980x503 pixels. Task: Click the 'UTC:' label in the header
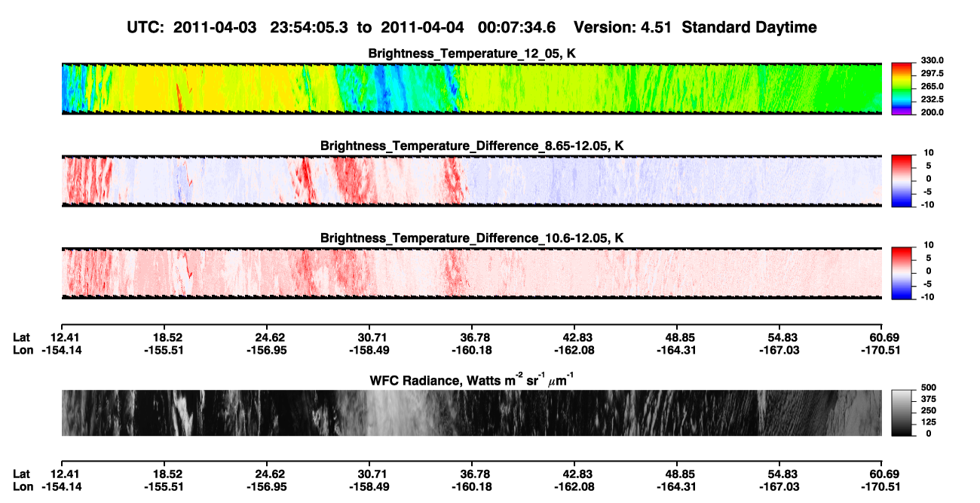(147, 28)
